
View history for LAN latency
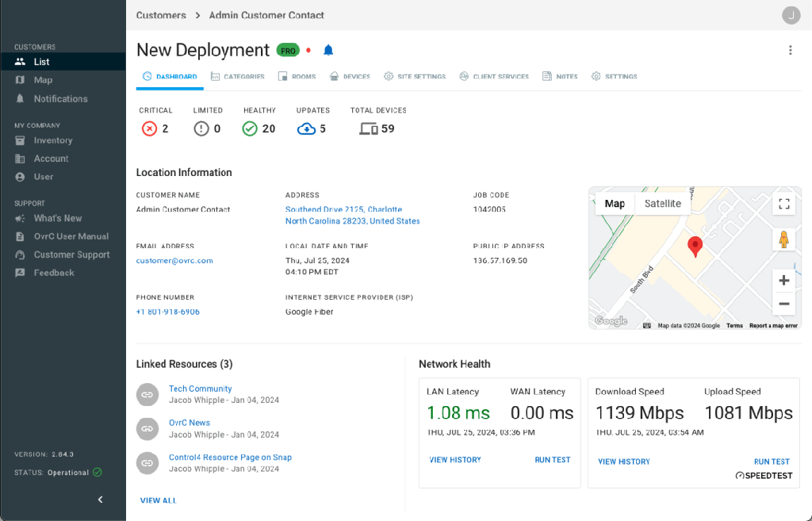(455, 460)
